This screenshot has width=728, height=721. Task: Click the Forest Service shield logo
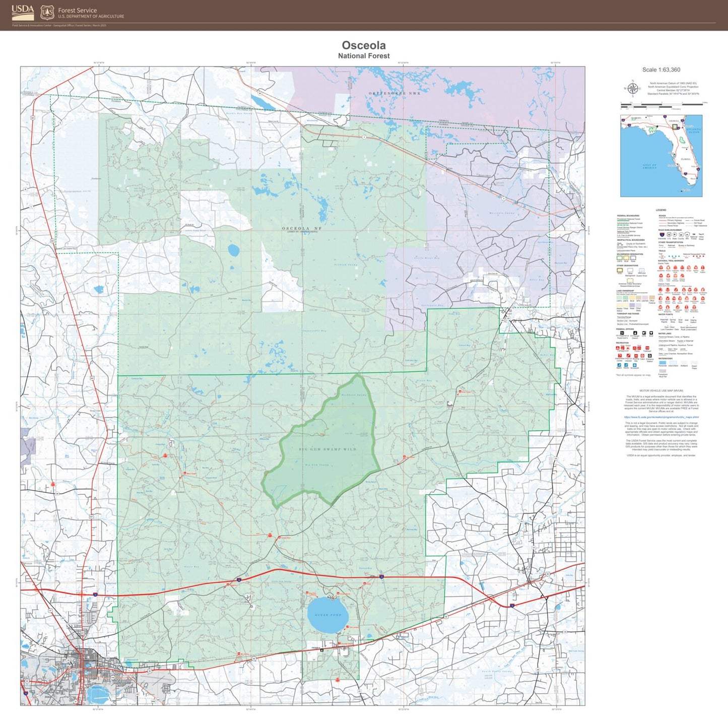(47, 12)
